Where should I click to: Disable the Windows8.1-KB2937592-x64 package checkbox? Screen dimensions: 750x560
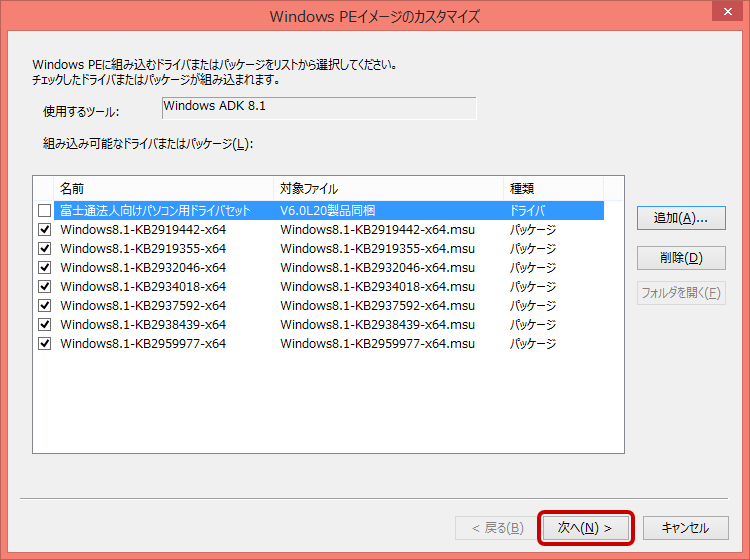(x=44, y=306)
